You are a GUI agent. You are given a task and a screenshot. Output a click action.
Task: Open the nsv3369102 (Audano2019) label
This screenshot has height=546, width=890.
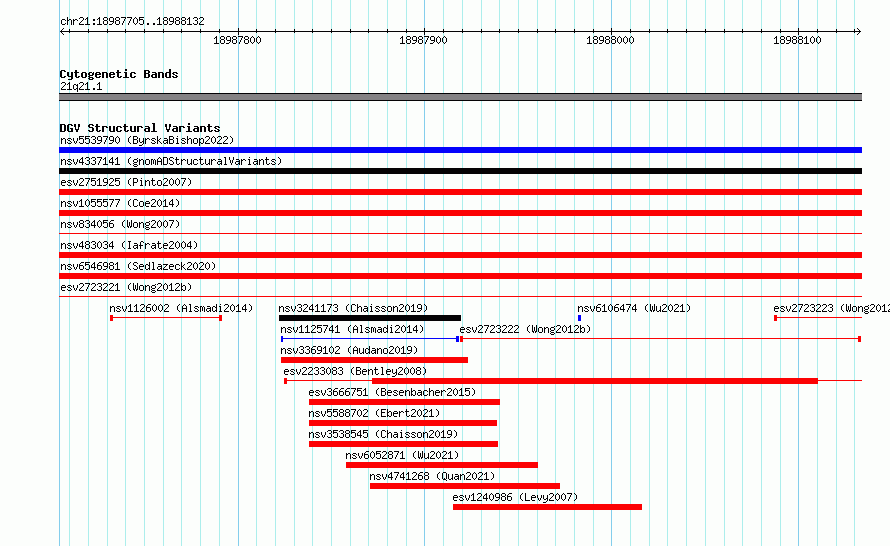pyautogui.click(x=349, y=350)
